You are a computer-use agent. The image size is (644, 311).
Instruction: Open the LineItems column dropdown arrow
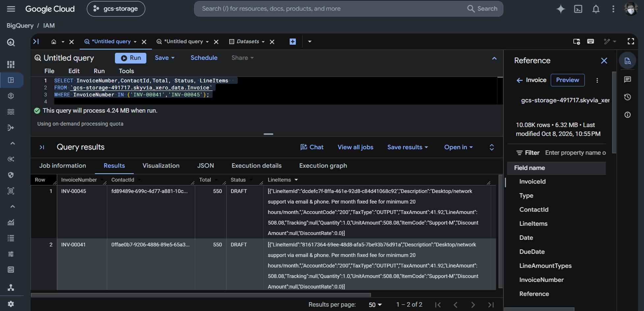tap(296, 180)
